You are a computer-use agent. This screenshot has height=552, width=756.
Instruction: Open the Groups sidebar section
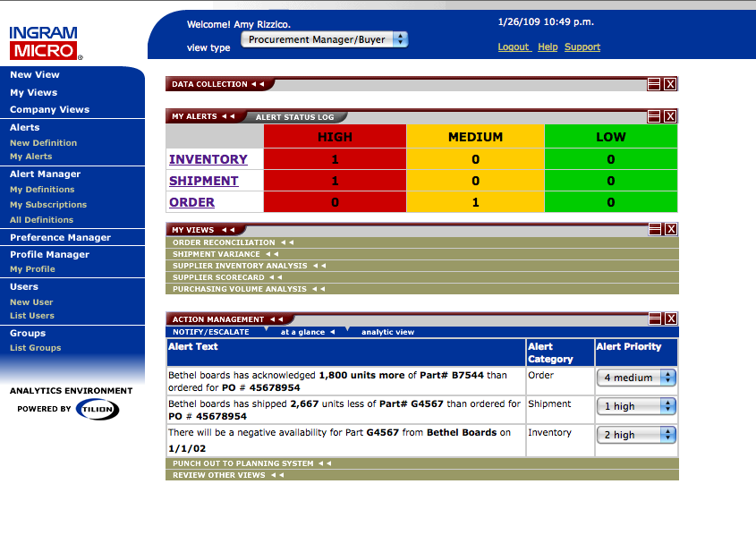tap(28, 333)
